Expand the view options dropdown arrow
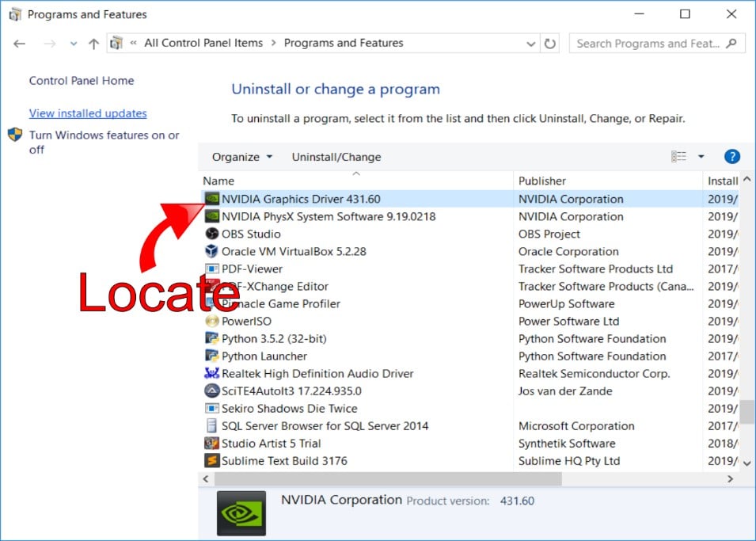 pos(701,157)
